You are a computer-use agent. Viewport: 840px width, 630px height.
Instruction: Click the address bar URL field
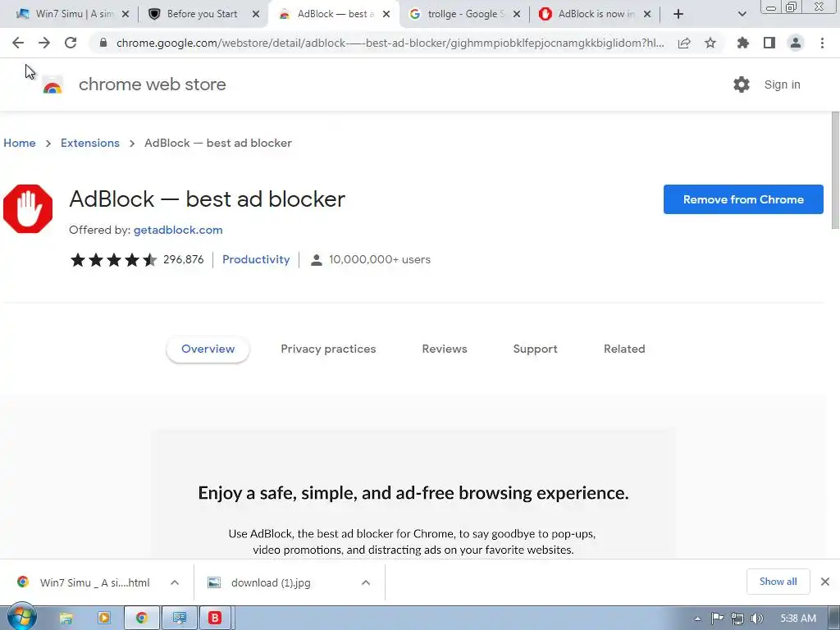coord(390,43)
